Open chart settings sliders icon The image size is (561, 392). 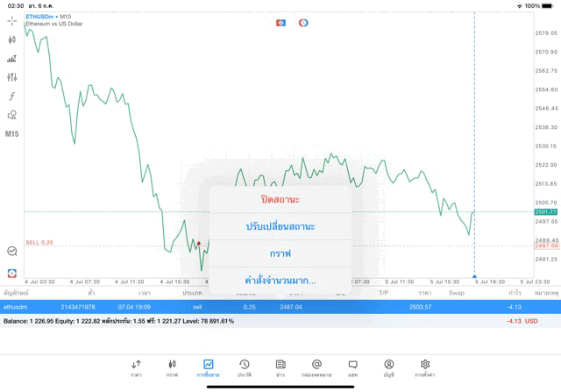(x=12, y=77)
